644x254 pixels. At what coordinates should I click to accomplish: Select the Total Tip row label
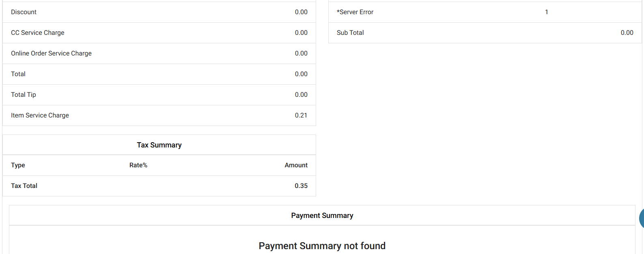coord(24,95)
